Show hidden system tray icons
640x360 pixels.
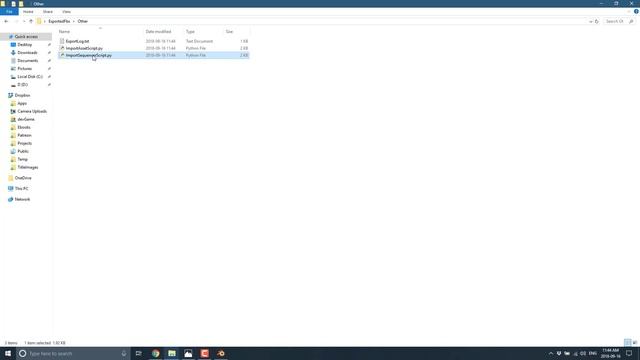(551, 353)
